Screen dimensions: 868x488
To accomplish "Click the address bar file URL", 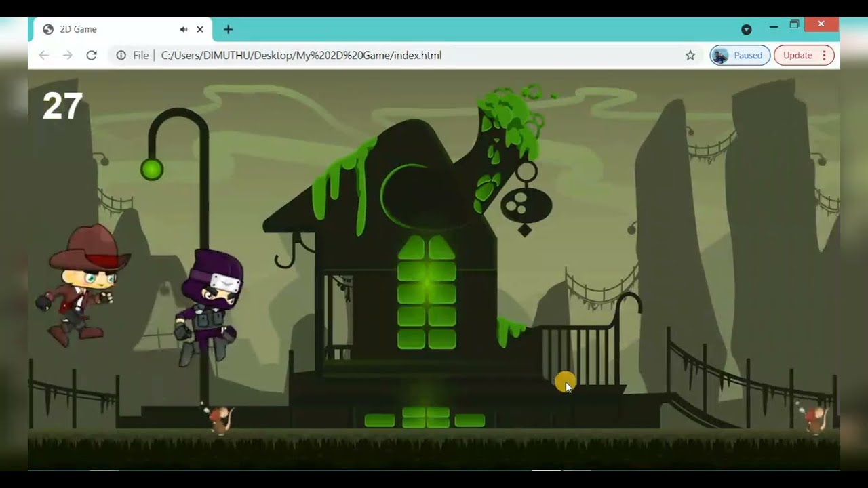I will coord(301,56).
